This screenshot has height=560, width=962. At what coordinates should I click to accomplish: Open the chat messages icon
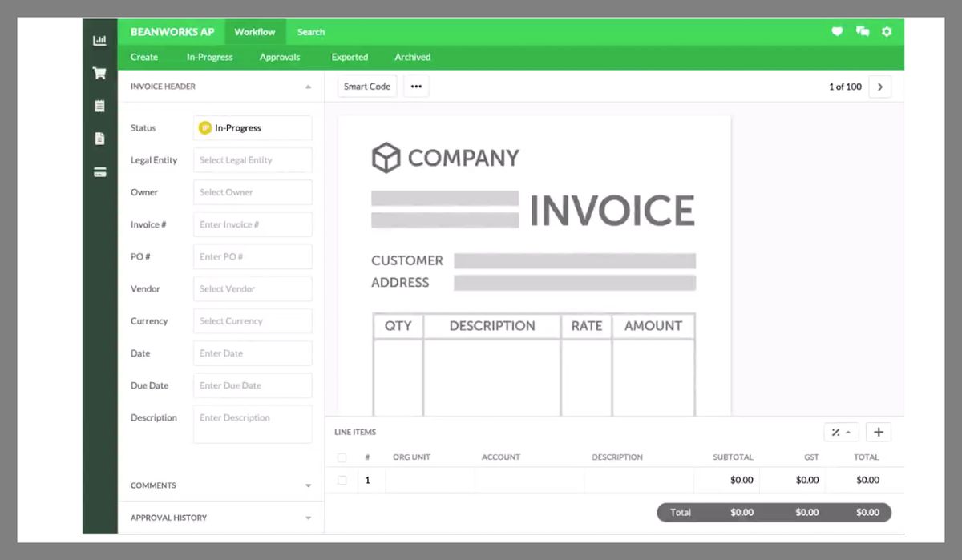pos(863,32)
